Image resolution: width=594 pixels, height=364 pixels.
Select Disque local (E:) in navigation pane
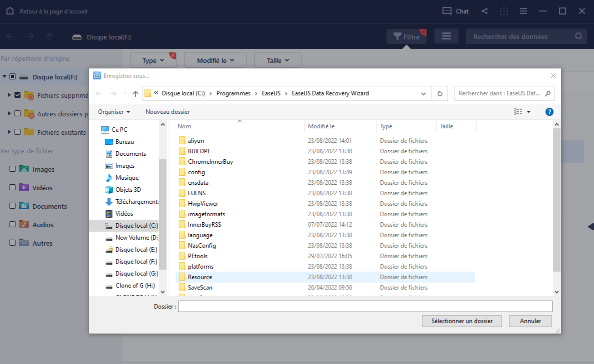(x=135, y=250)
